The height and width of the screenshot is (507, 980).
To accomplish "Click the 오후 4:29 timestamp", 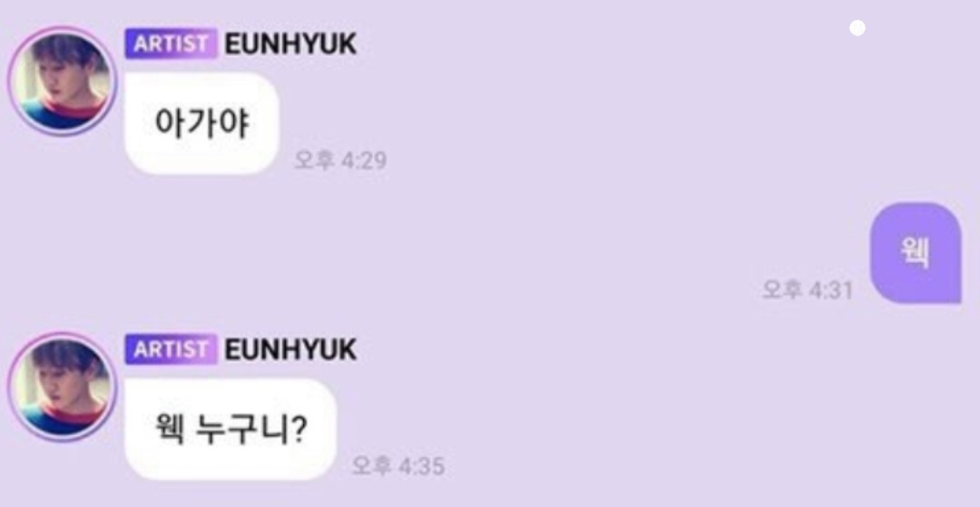I will (x=340, y=161).
